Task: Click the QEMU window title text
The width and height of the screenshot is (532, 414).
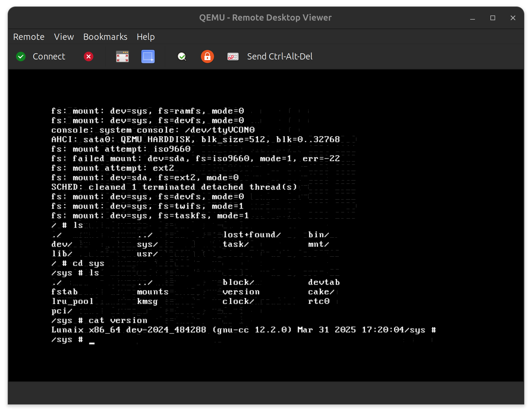Action: [x=265, y=18]
